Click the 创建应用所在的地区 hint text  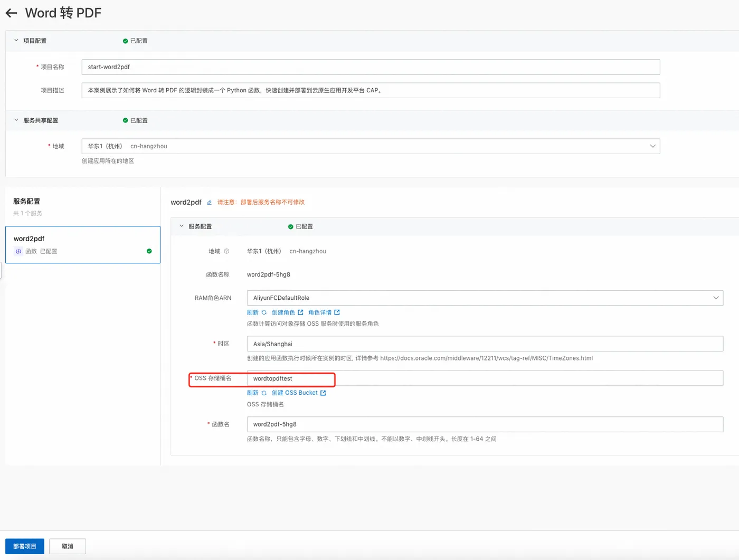pos(108,161)
